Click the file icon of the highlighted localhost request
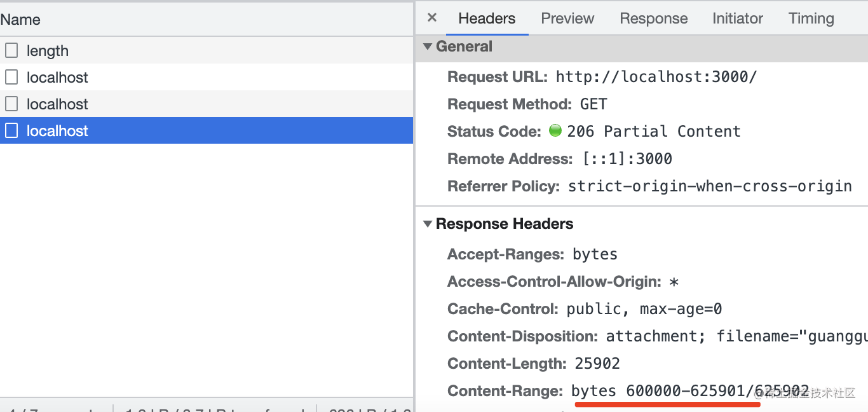 coord(11,130)
